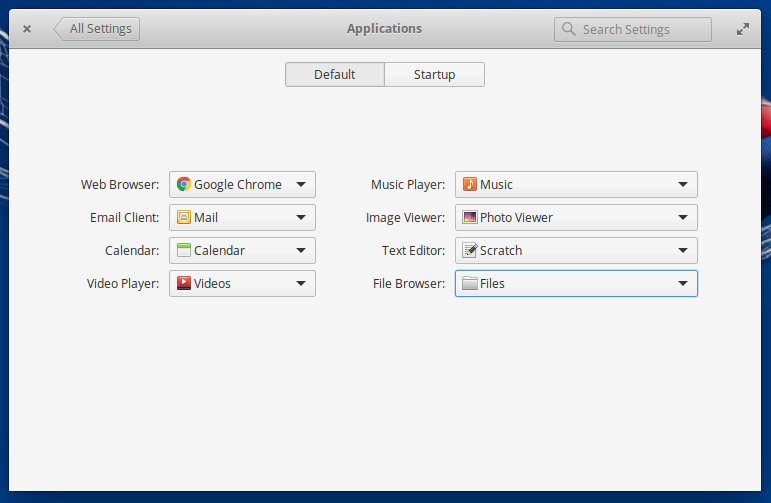
Task: Click the "Music Player:" label
Action: click(408, 184)
